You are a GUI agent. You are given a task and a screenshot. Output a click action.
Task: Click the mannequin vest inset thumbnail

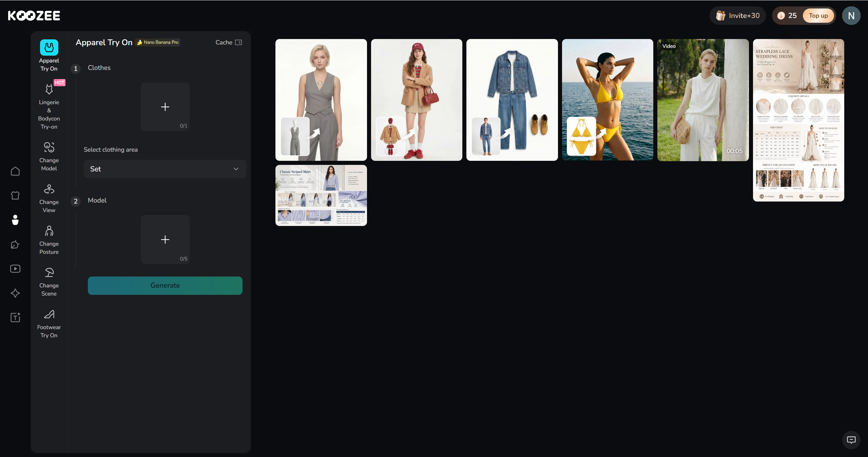click(x=295, y=136)
